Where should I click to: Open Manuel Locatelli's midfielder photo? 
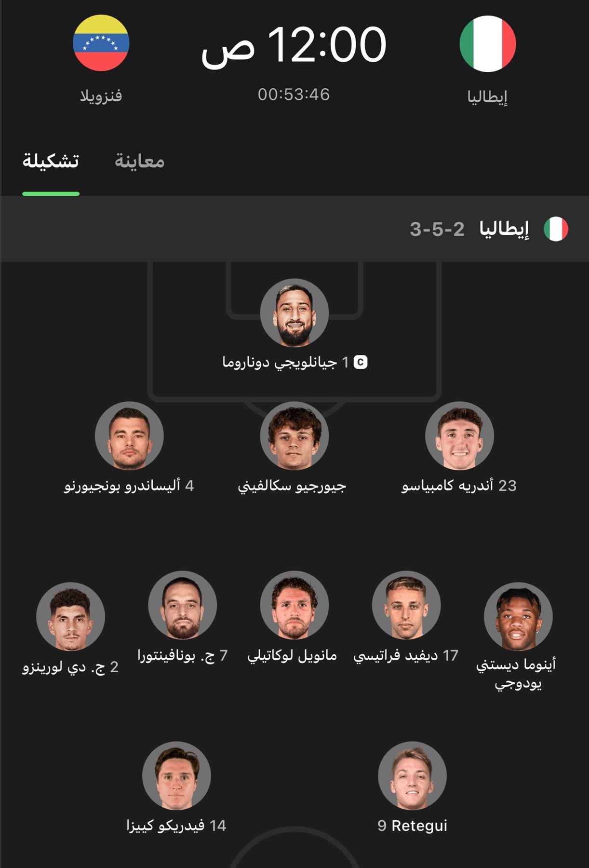pyautogui.click(x=294, y=605)
